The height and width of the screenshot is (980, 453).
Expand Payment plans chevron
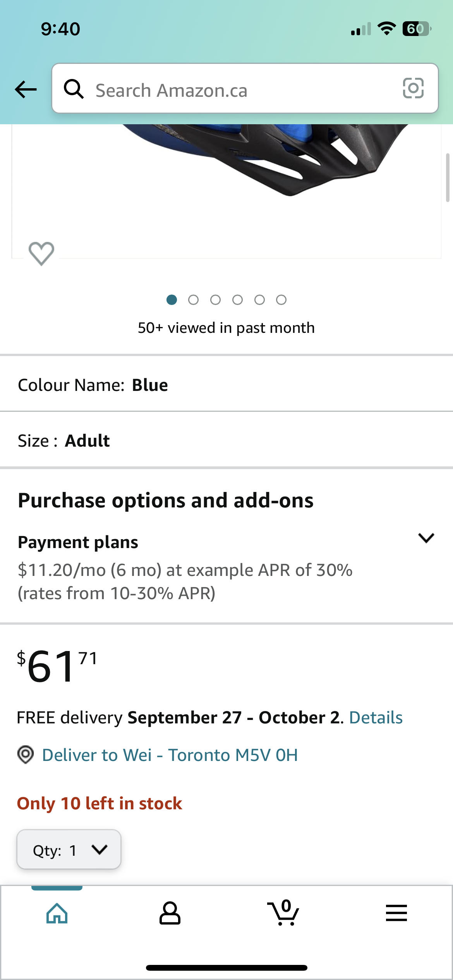426,538
